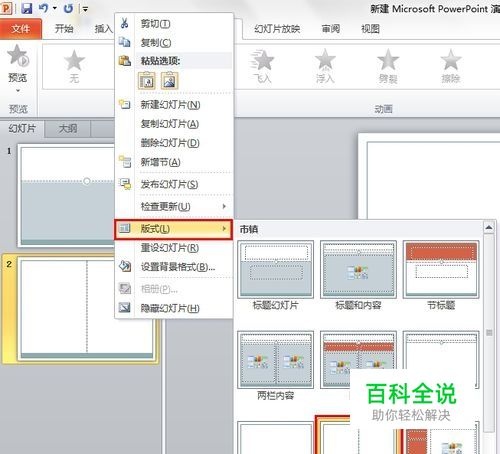Select the 擦除 animation effect

(451, 66)
